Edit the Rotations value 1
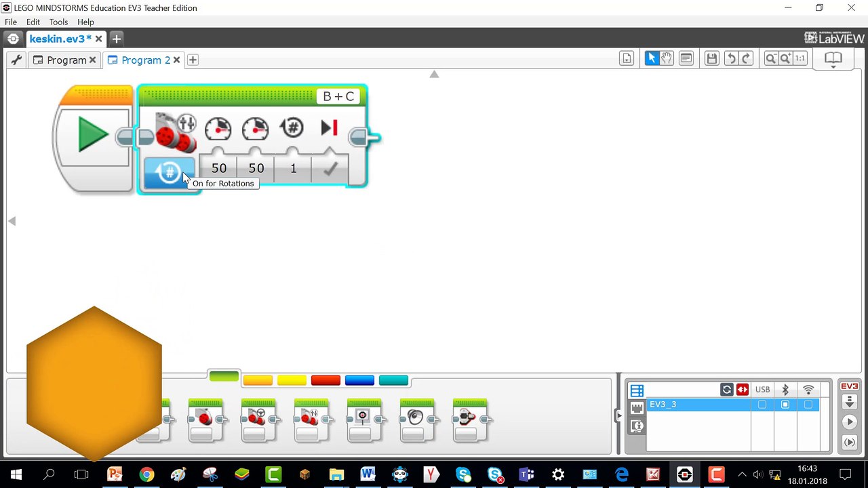Image resolution: width=868 pixels, height=488 pixels. pos(293,168)
